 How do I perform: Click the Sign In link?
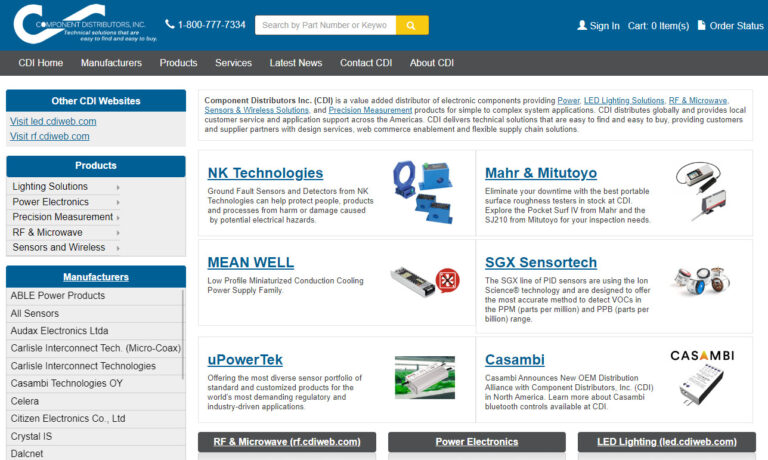pos(604,25)
